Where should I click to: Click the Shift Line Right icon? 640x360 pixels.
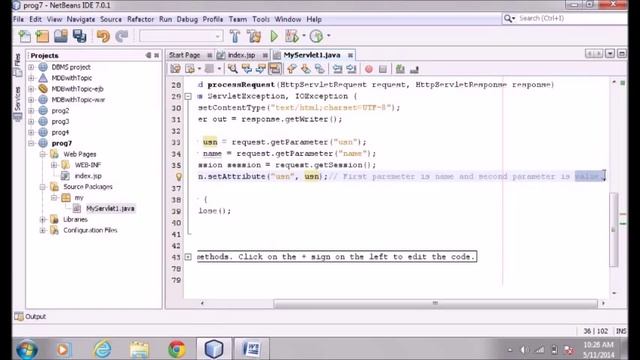351,69
